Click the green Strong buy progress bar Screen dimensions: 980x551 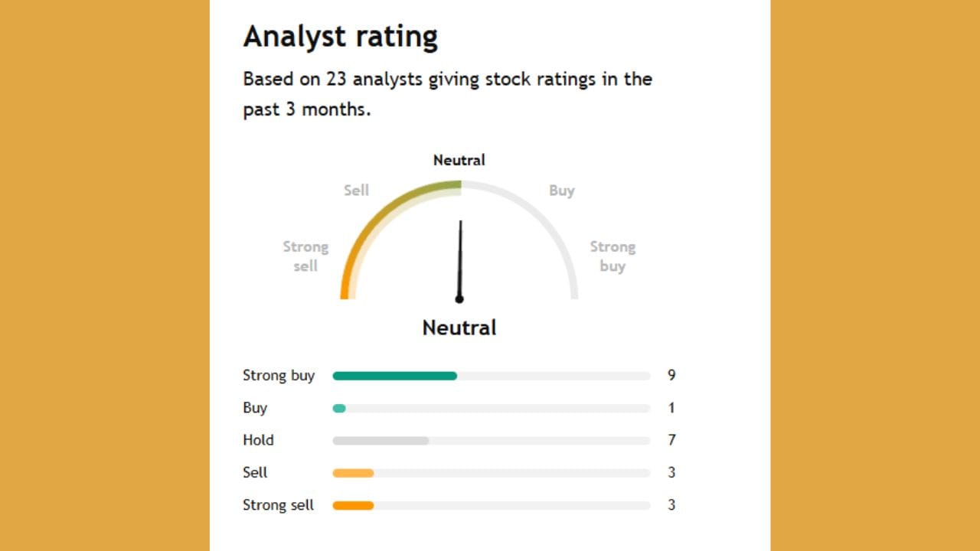pyautogui.click(x=394, y=376)
